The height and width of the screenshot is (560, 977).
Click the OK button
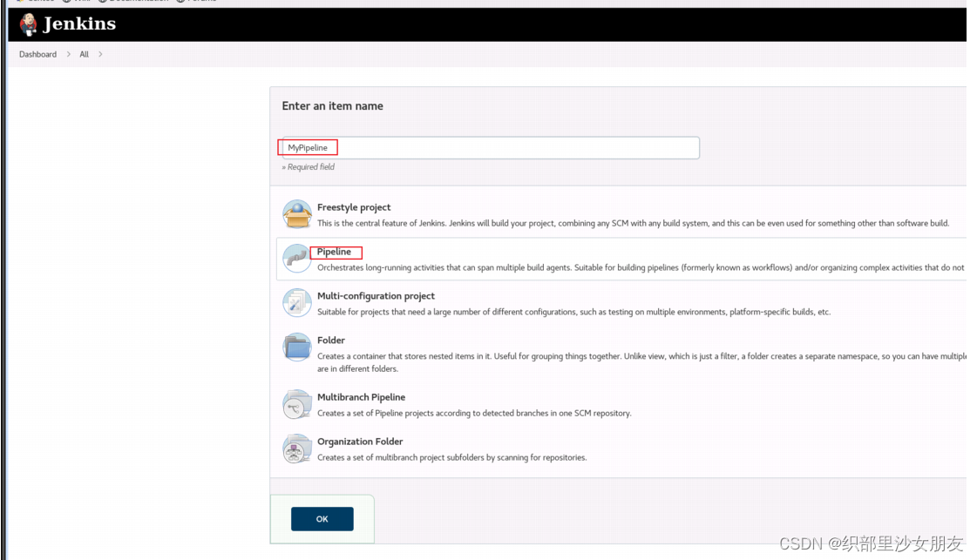(322, 519)
